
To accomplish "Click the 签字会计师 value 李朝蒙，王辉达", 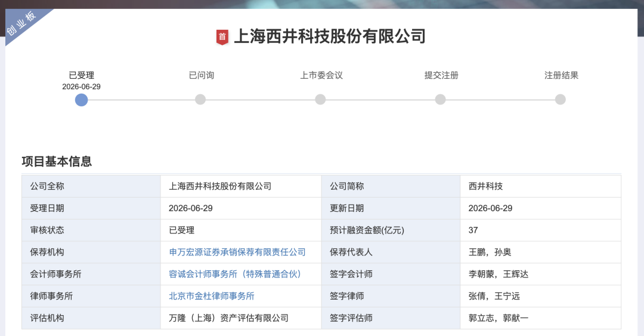I will [499, 274].
